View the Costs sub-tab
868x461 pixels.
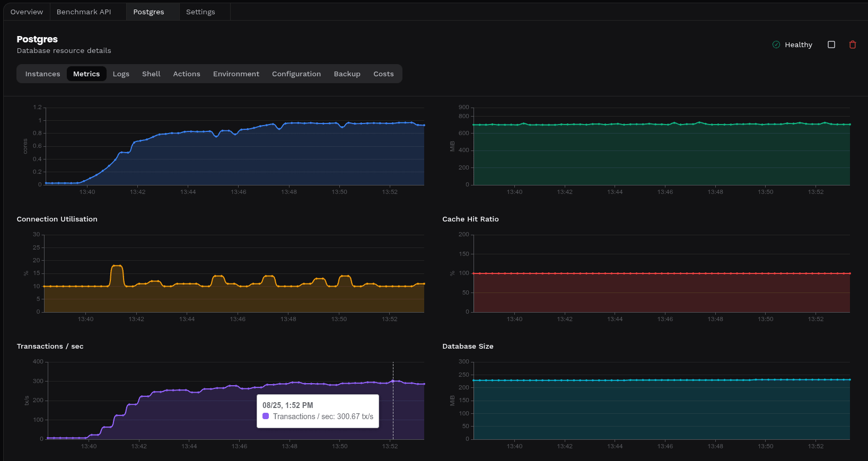pyautogui.click(x=383, y=74)
